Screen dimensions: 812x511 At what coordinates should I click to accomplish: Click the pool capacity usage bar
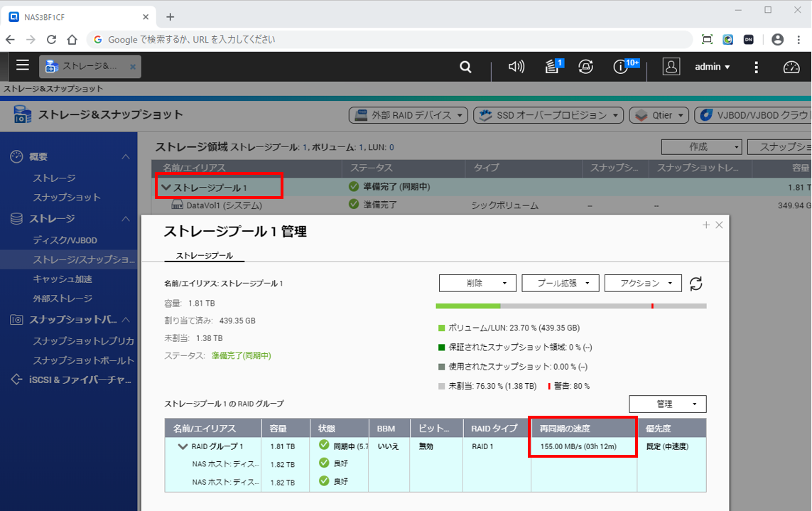click(570, 306)
